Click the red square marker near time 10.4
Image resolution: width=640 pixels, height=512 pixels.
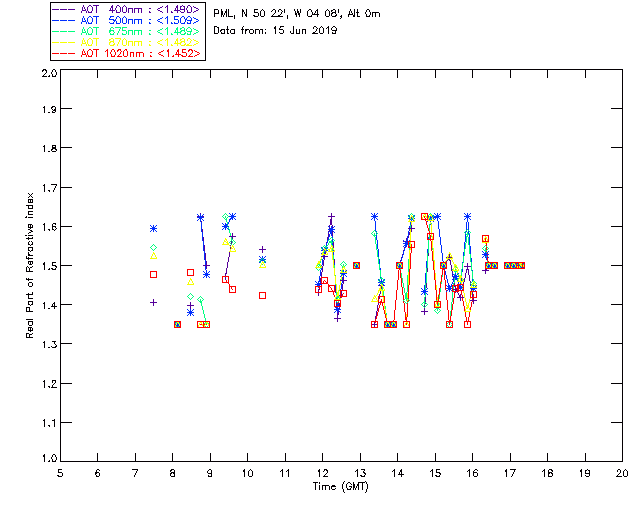(x=262, y=295)
